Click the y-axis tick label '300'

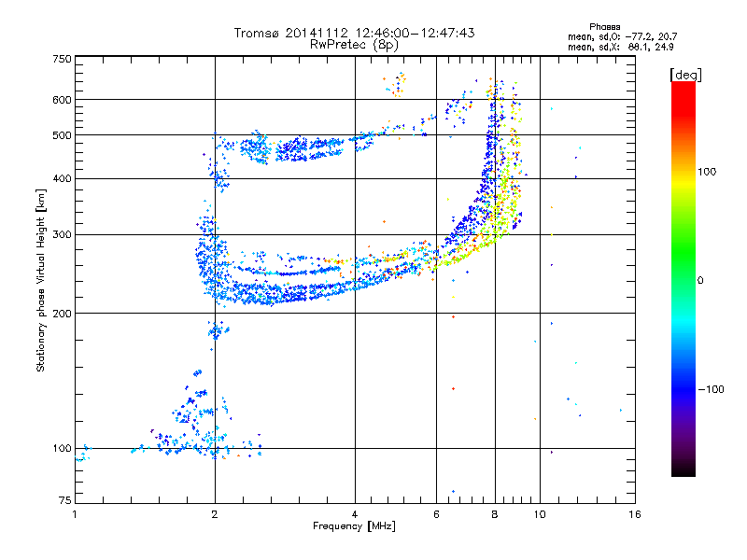pos(62,235)
